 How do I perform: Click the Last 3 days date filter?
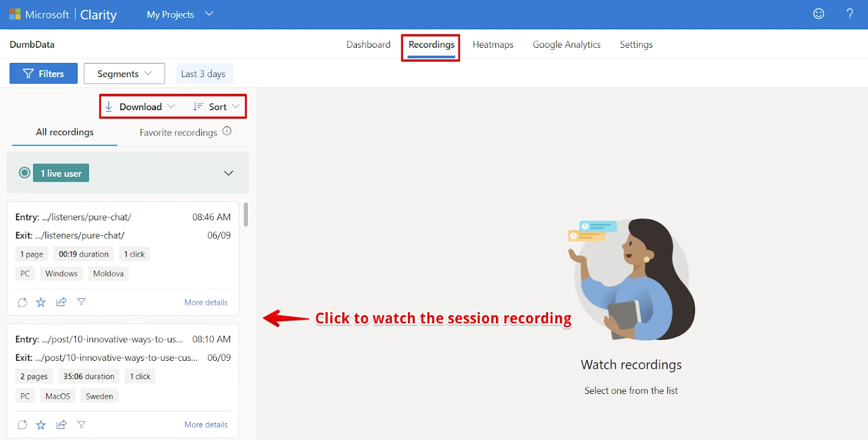(x=203, y=74)
